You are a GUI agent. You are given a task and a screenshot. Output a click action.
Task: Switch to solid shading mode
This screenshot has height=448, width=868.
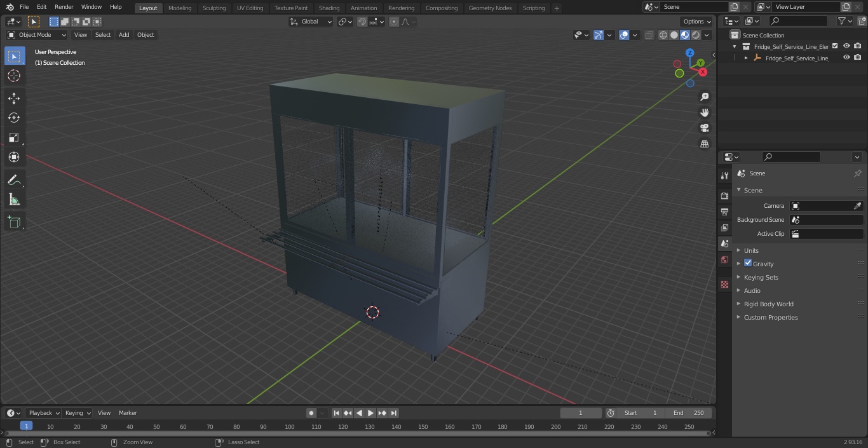click(674, 35)
